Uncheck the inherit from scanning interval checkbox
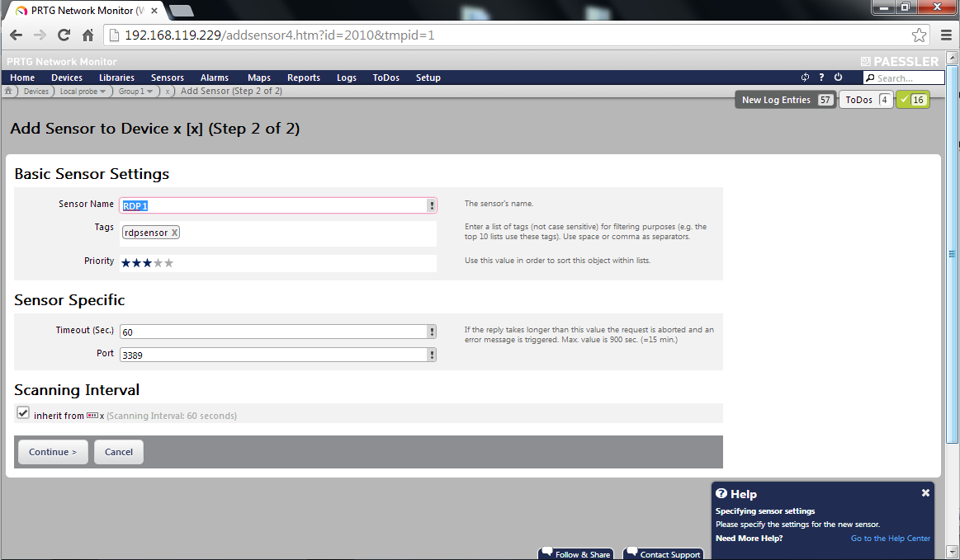Viewport: 960px width, 560px height. click(x=23, y=412)
